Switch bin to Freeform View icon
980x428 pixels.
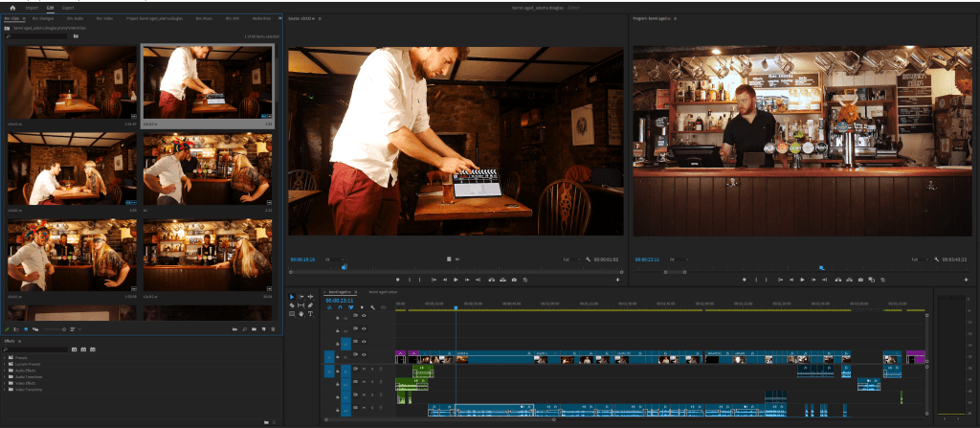point(35,329)
